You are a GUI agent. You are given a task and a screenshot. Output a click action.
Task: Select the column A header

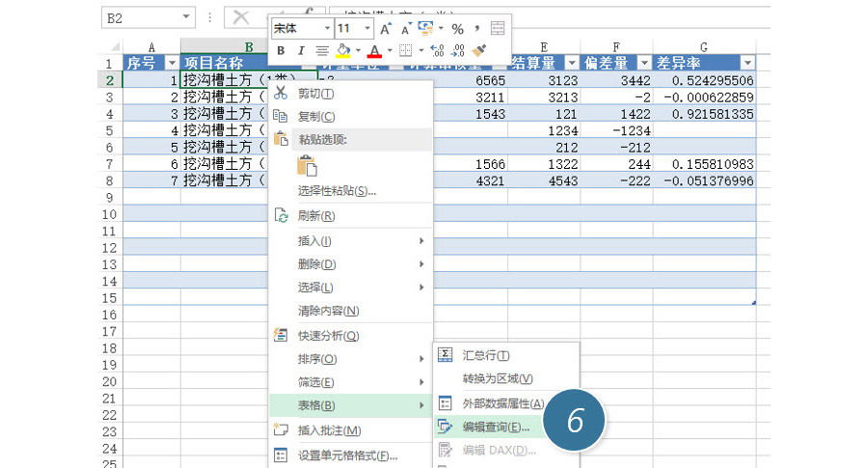pos(151,47)
